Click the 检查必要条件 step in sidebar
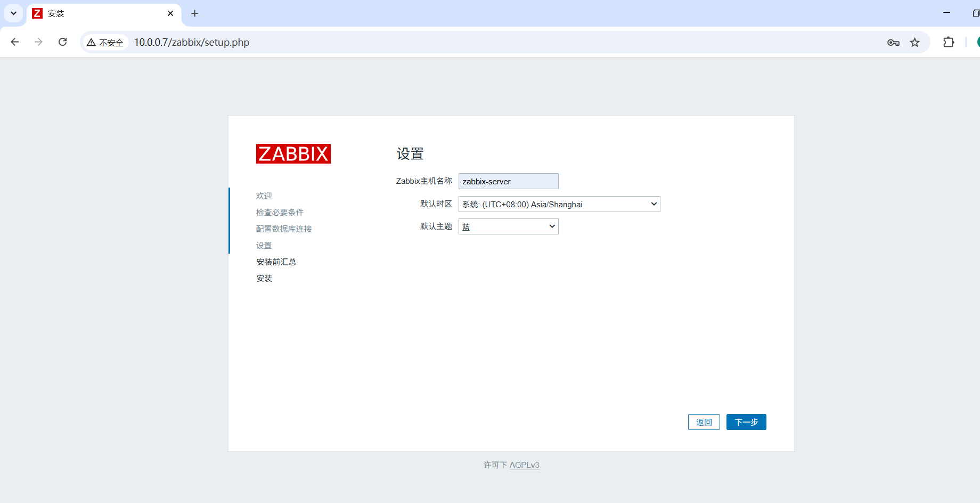The height and width of the screenshot is (503, 980). pyautogui.click(x=280, y=212)
